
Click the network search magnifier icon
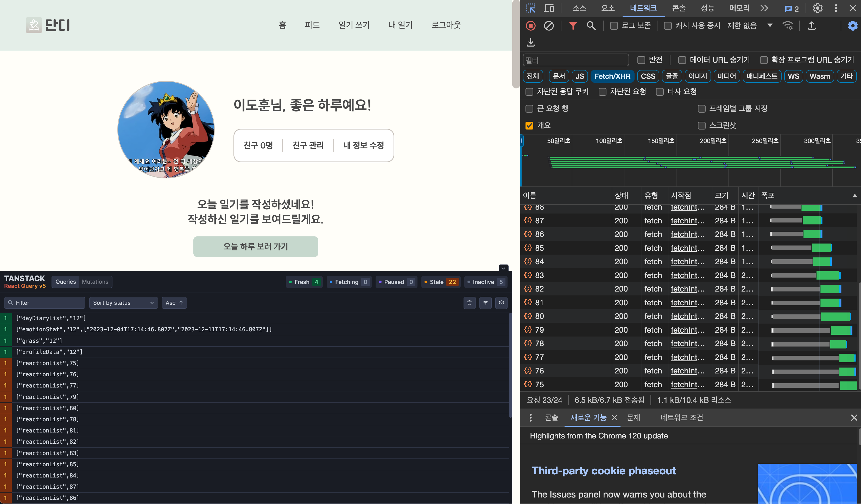[x=591, y=25]
